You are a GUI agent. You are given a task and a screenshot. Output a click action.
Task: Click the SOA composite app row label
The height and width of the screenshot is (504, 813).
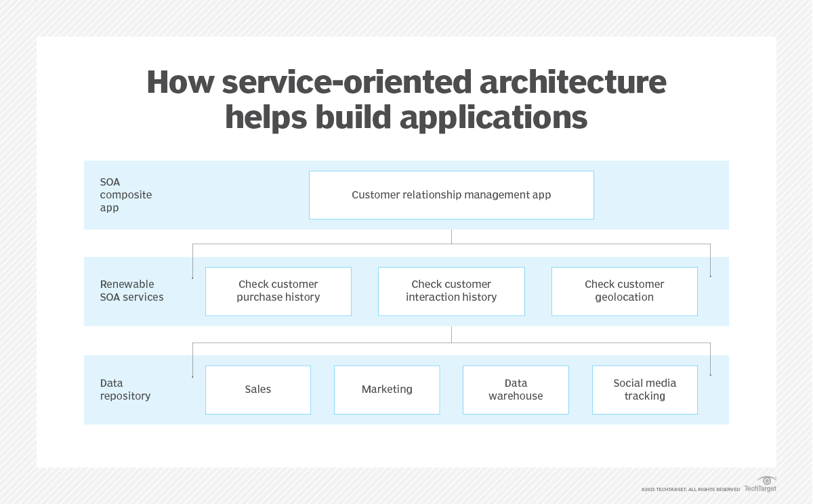126,195
